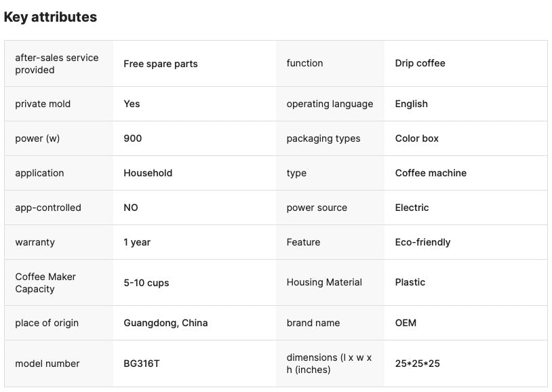This screenshot has width=552, height=392.
Task: Select the Color box packaging value
Action: pyautogui.click(x=417, y=138)
